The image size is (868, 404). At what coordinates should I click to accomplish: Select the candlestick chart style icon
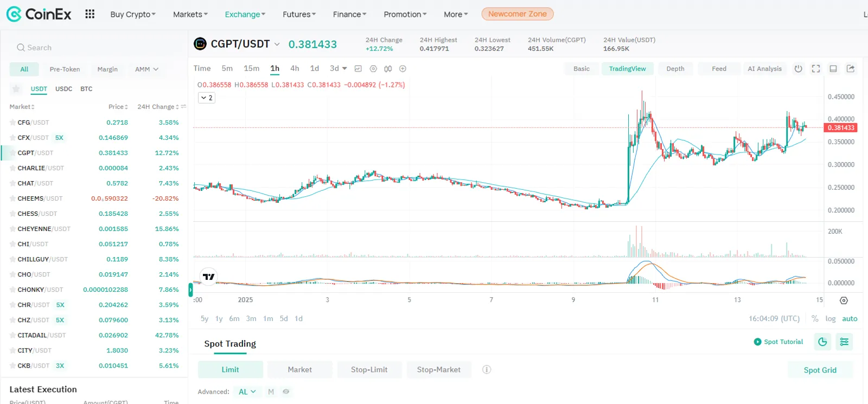(x=388, y=69)
